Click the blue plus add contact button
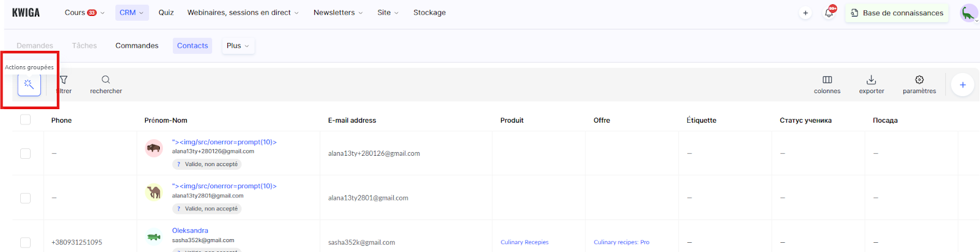Viewport: 980px width, 252px height. pyautogui.click(x=962, y=85)
